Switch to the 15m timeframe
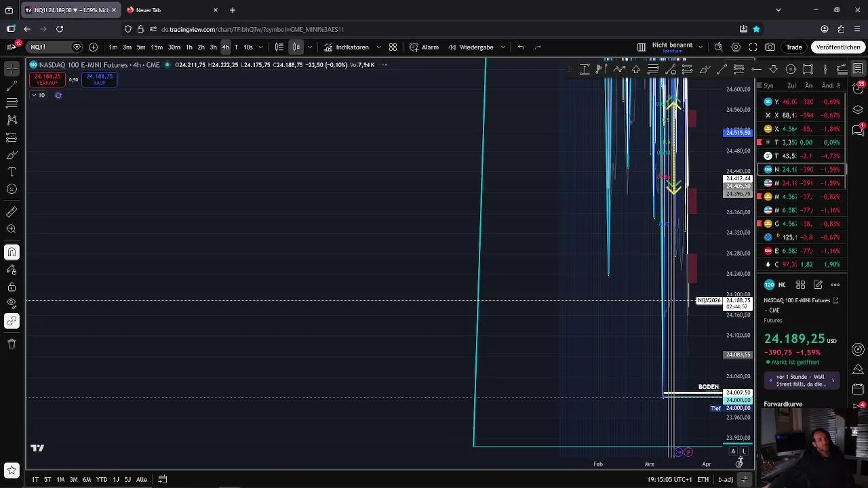This screenshot has height=488, width=868. pyautogui.click(x=157, y=47)
